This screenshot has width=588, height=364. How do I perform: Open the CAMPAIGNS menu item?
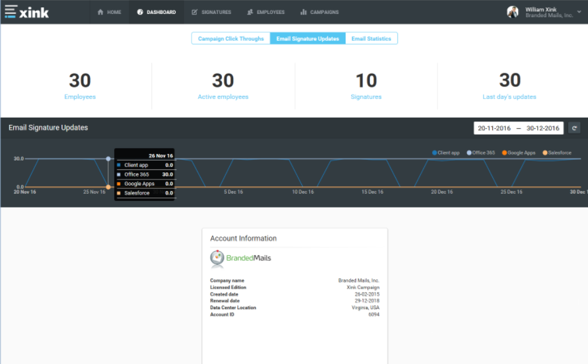(x=320, y=12)
